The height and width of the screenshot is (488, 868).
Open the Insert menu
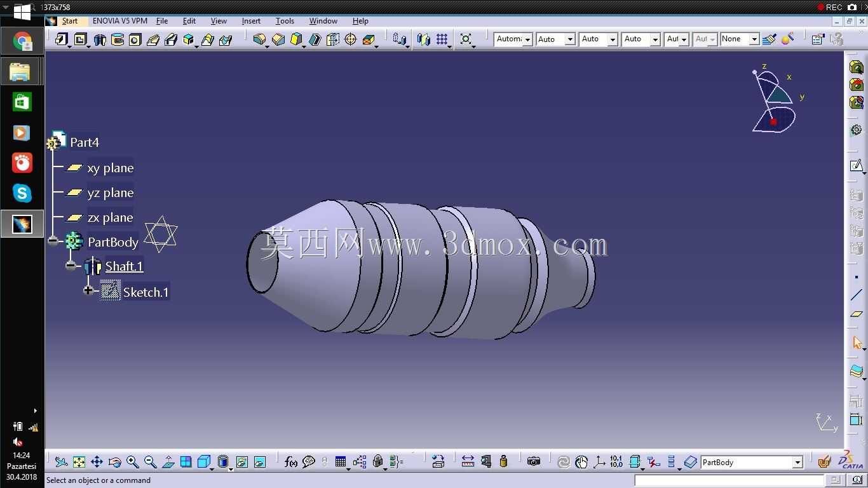pyautogui.click(x=251, y=21)
